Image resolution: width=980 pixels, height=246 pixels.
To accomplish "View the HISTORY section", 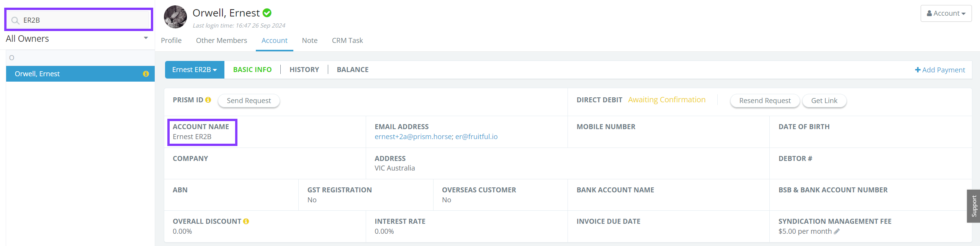I will 304,70.
